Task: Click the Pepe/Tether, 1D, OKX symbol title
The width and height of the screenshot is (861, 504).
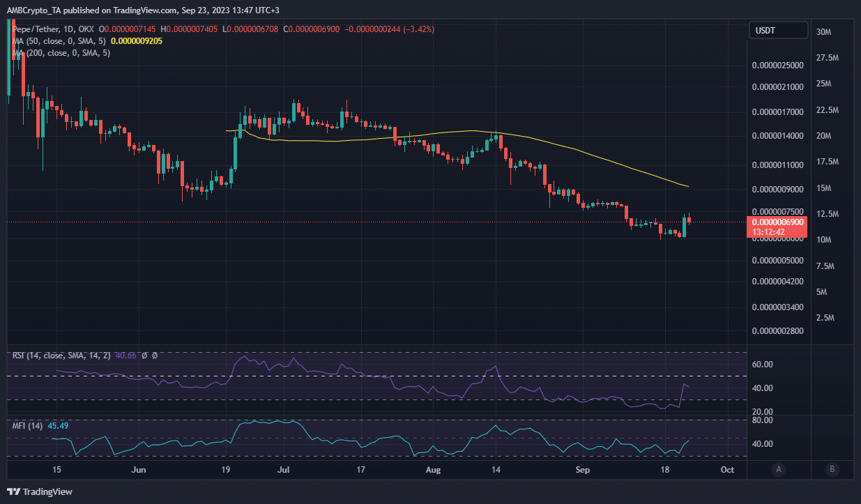Action: 54,30
